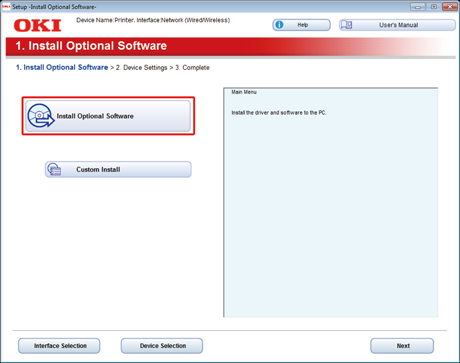Close the Setup window

450,7
